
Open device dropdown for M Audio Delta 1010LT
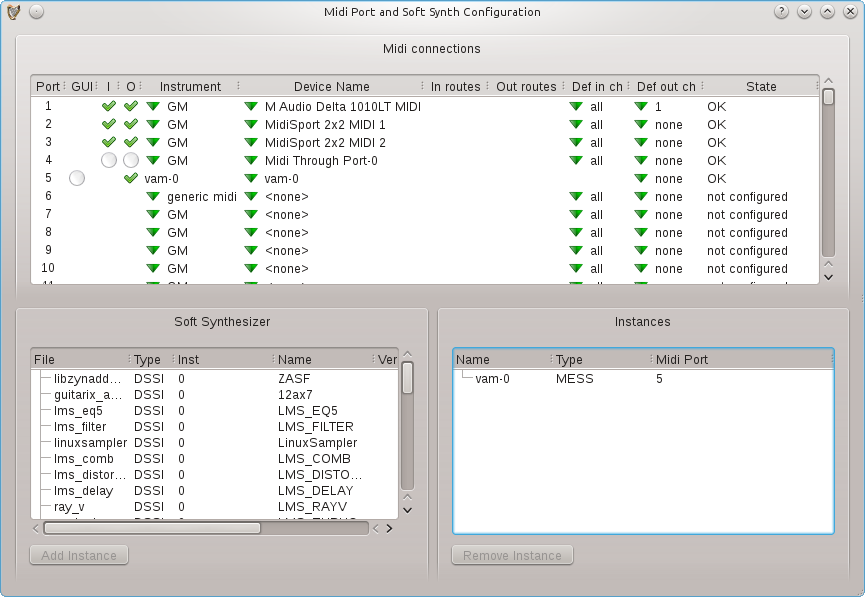[251, 106]
